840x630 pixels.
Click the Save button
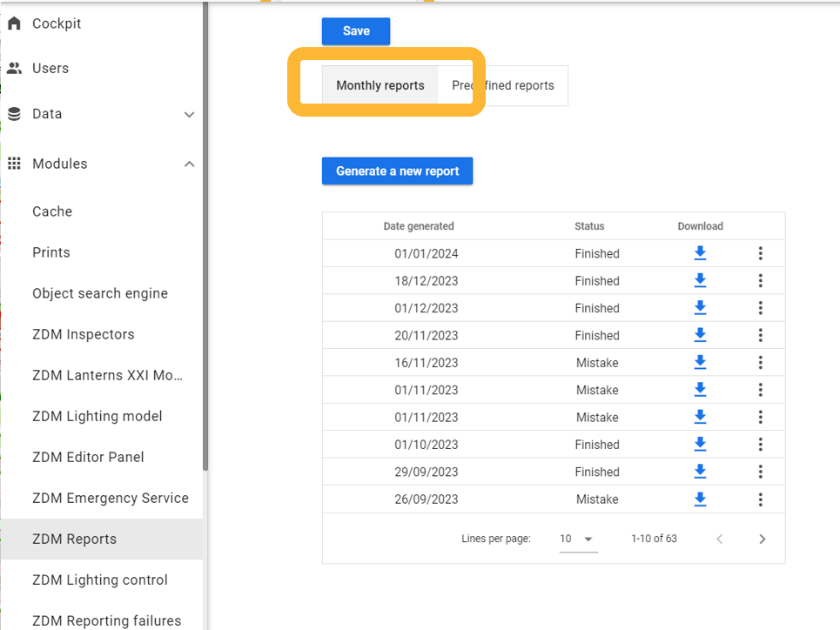click(356, 31)
